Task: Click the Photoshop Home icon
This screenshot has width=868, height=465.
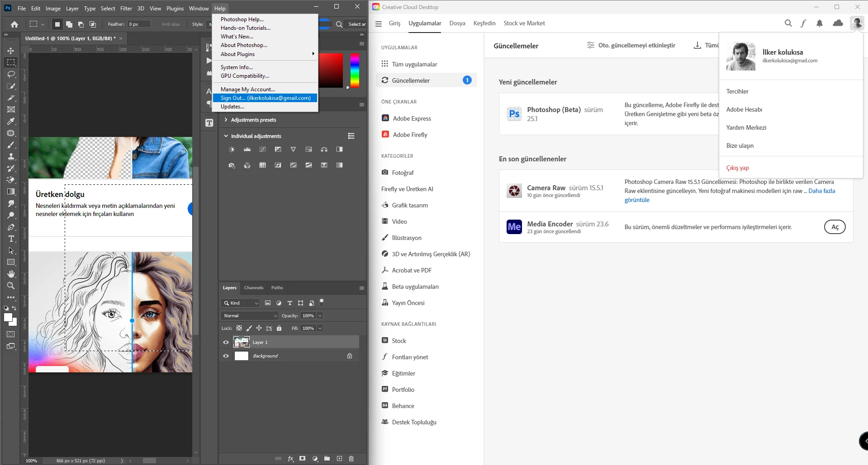Action: 14,24
